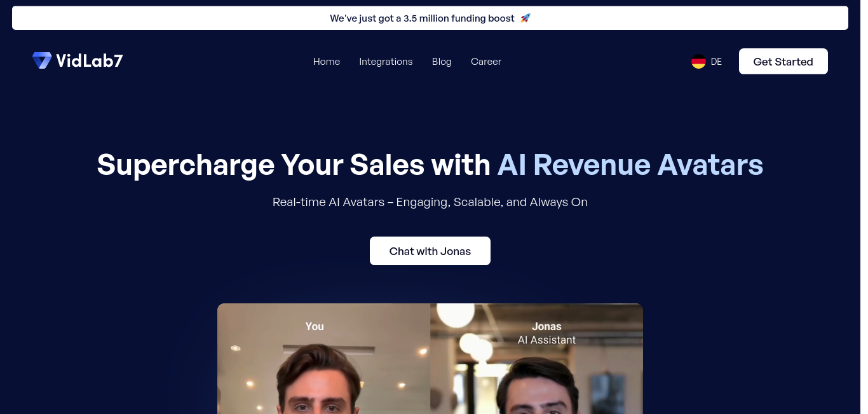Image resolution: width=868 pixels, height=414 pixels.
Task: Click the "Jonas" name label on video
Action: (x=546, y=326)
